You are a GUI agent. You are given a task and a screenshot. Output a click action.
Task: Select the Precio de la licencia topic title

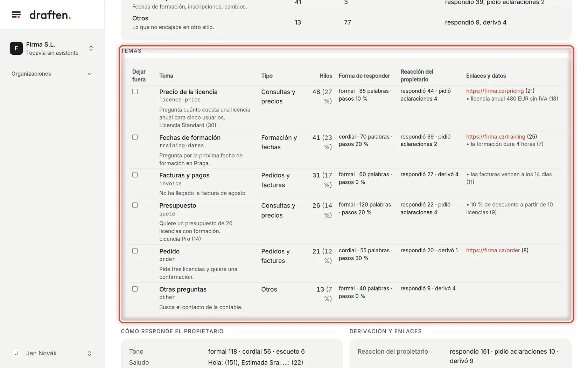[x=188, y=92]
